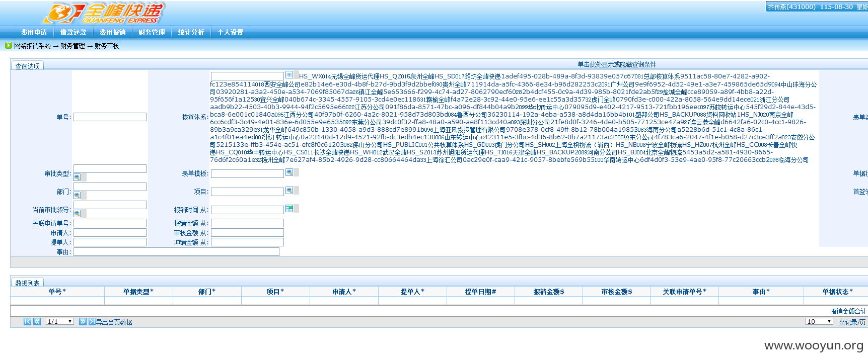Click the 审批类型 lookup magnifier icon
Viewport: 868px width, 360px height.
pyautogui.click(x=77, y=177)
